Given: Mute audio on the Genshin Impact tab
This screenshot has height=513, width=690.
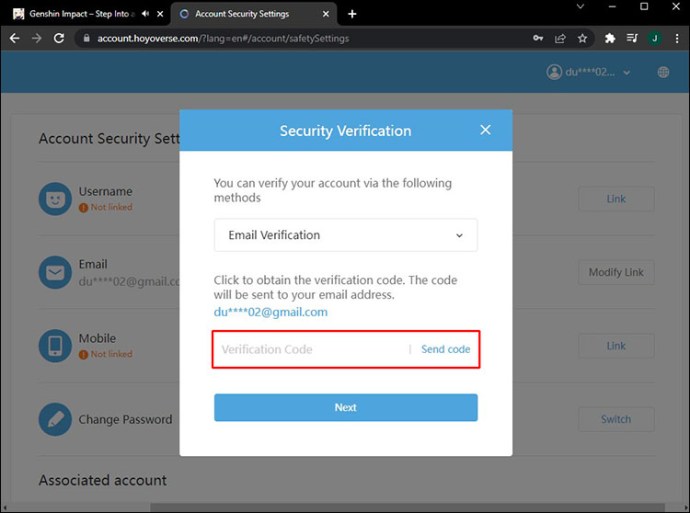Looking at the screenshot, I should (146, 14).
